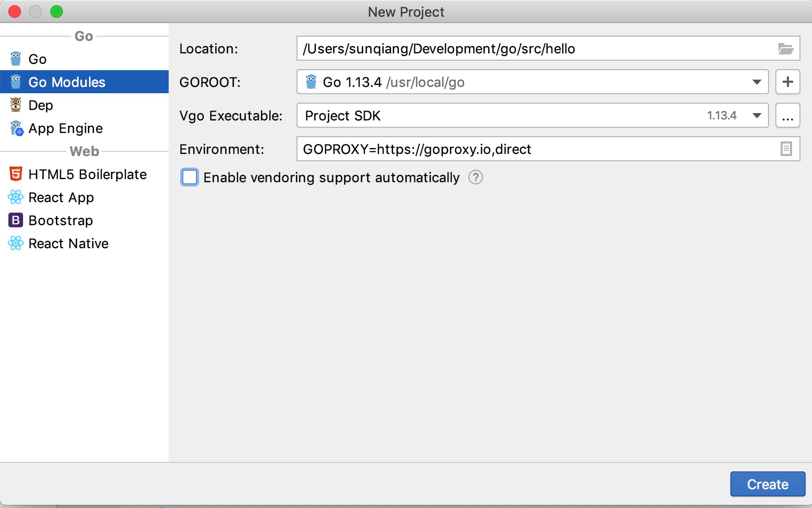Click the 'Enable vendoring support automatically' label
This screenshot has height=508, width=812.
(331, 178)
